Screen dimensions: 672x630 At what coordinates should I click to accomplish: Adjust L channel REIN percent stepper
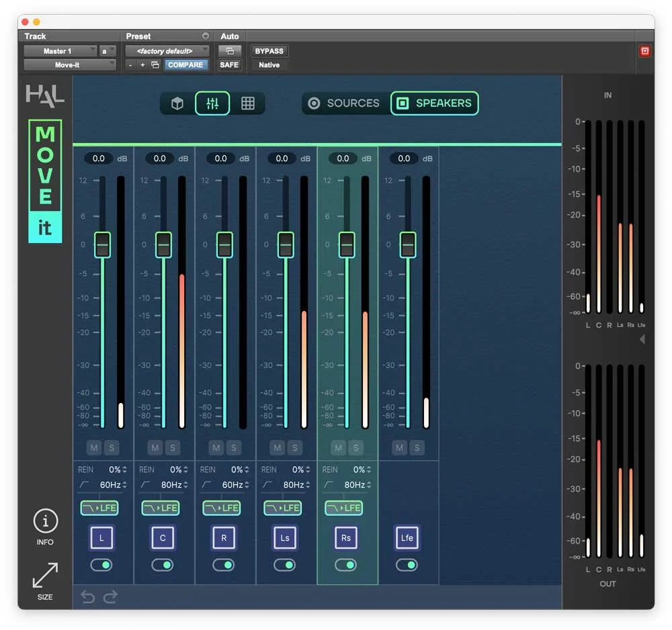pyautogui.click(x=125, y=470)
